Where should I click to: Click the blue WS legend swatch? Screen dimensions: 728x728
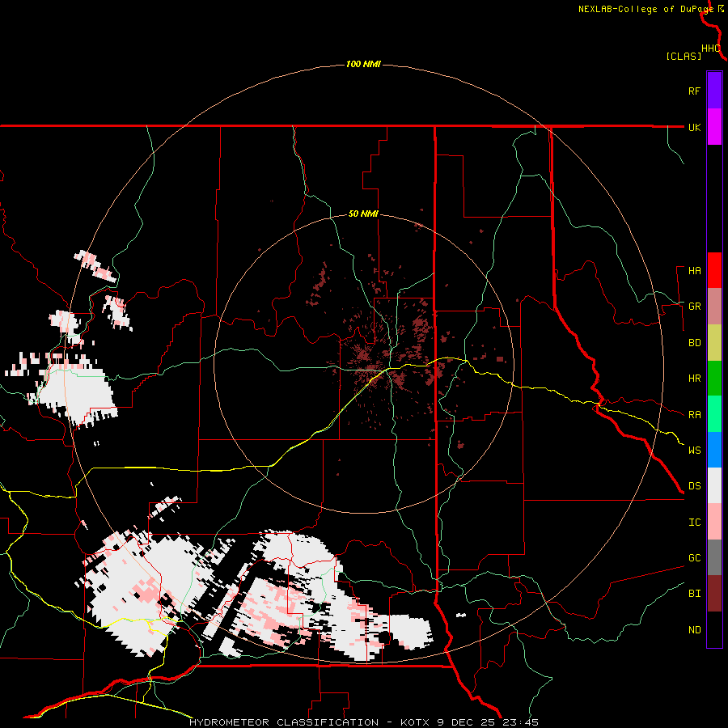(x=714, y=450)
